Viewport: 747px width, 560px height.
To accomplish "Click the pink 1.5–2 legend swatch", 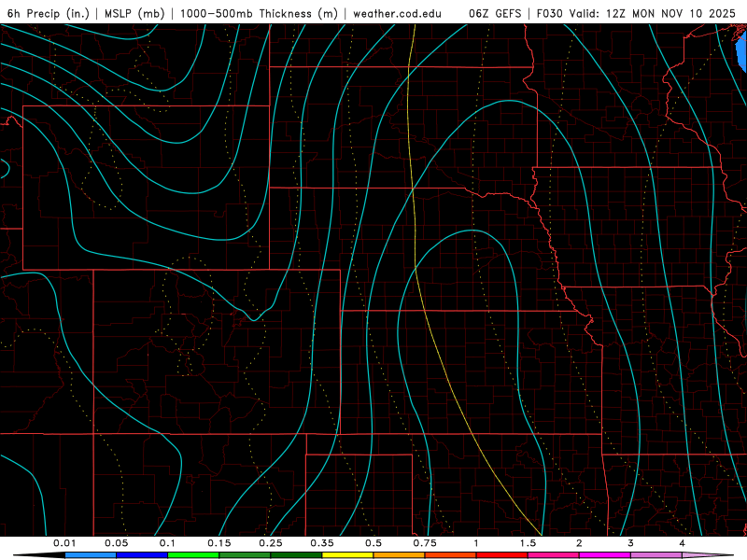I will point(554,555).
